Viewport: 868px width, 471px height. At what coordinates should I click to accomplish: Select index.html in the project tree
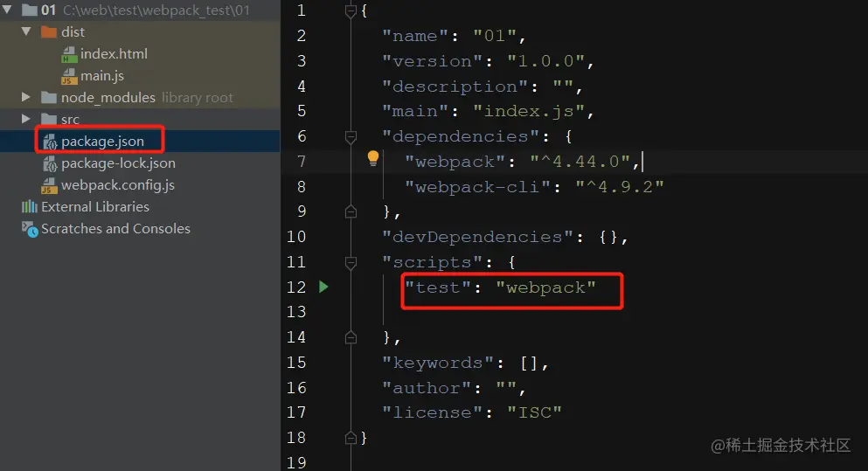click(114, 53)
